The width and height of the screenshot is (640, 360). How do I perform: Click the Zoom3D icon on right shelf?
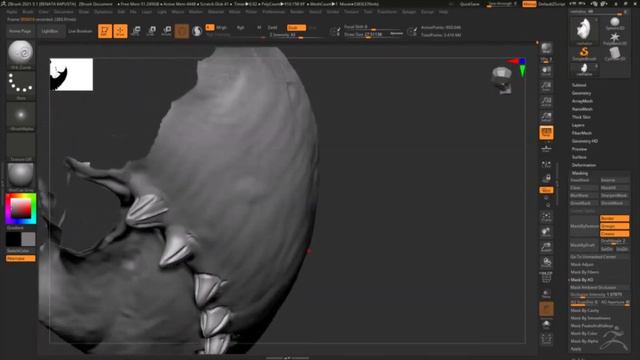tap(546, 247)
